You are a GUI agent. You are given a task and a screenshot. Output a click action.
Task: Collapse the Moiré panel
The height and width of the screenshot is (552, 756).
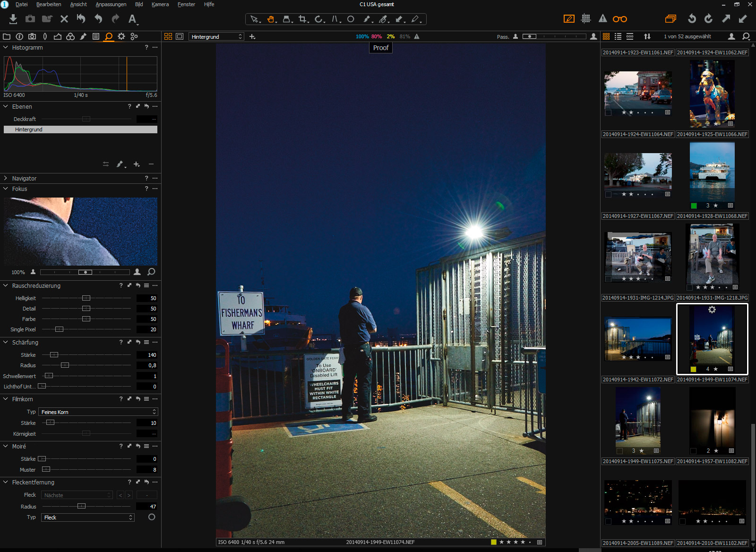click(6, 446)
